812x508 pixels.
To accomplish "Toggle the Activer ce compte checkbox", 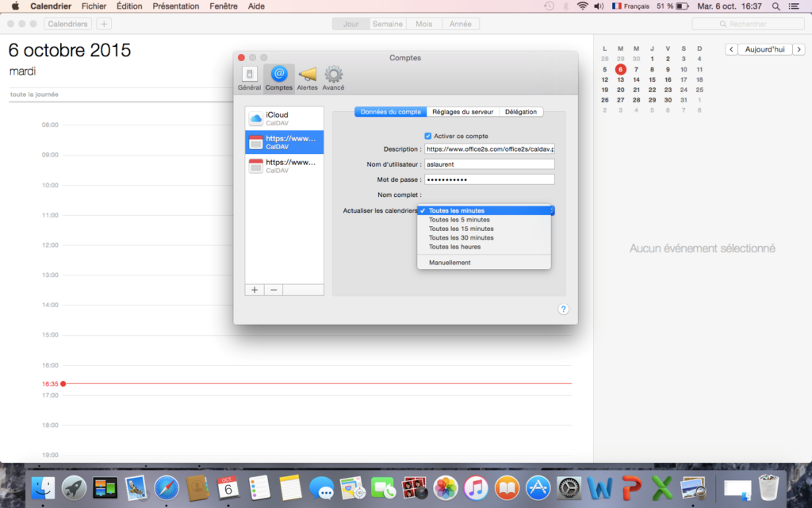I will (429, 136).
